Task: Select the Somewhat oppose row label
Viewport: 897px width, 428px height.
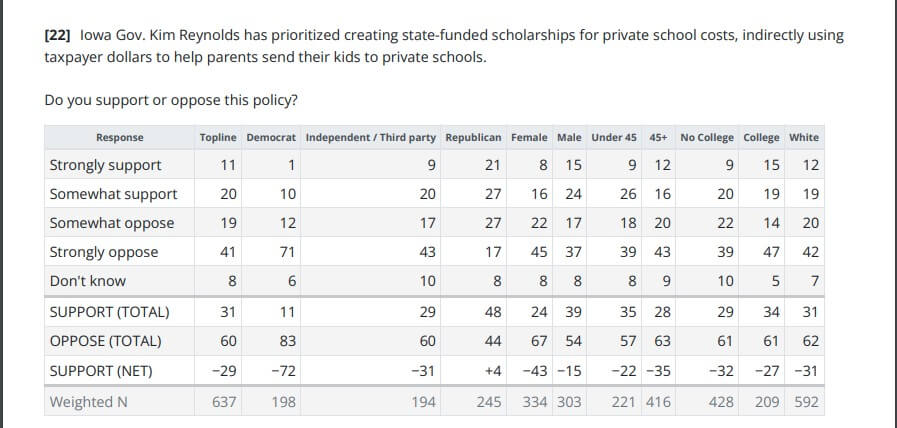Action: (x=111, y=223)
